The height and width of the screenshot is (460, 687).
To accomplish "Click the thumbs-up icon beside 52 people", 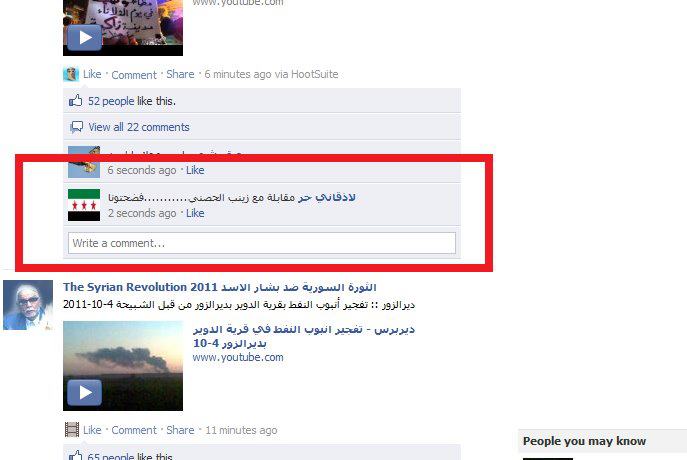I will click(x=75, y=101).
